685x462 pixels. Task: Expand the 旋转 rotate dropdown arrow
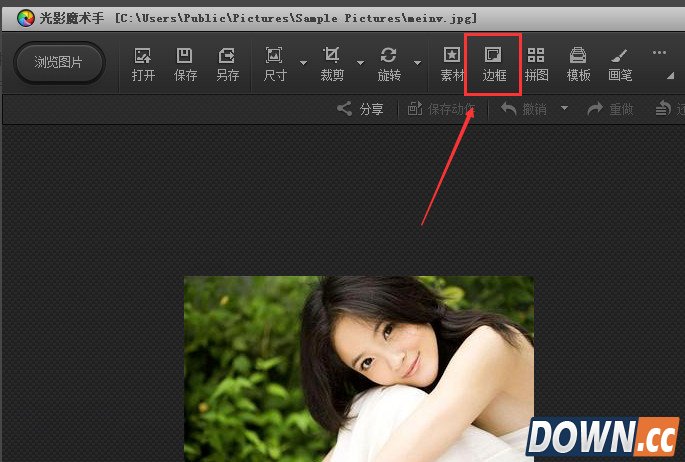(417, 63)
